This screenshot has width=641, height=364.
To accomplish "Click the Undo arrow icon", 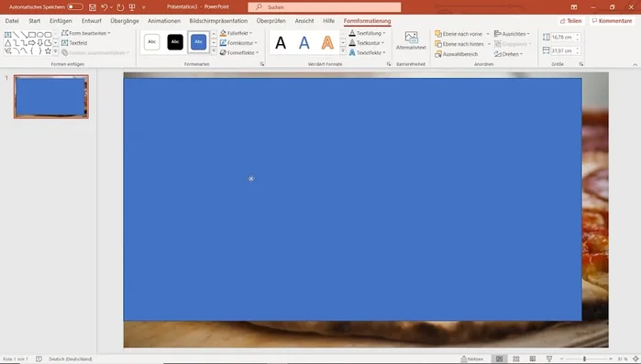I will (x=105, y=7).
